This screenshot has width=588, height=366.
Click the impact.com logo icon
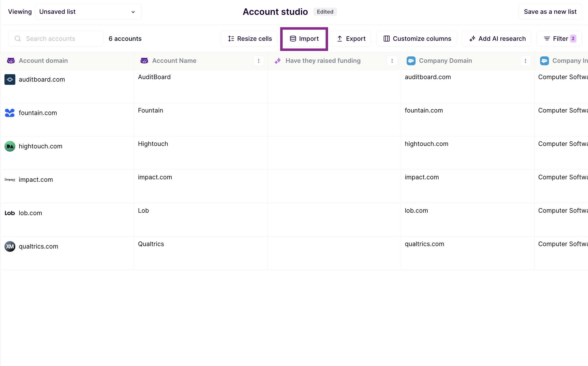[x=10, y=180]
